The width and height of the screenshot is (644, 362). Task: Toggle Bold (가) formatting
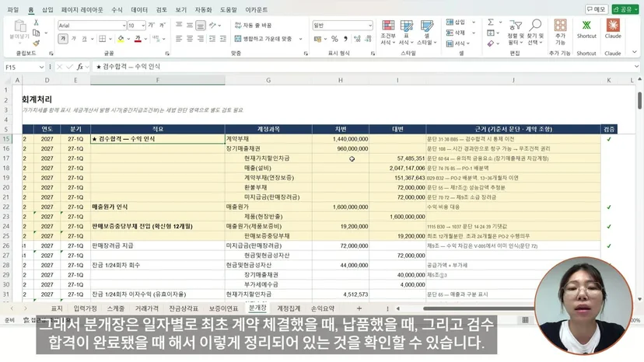63,39
